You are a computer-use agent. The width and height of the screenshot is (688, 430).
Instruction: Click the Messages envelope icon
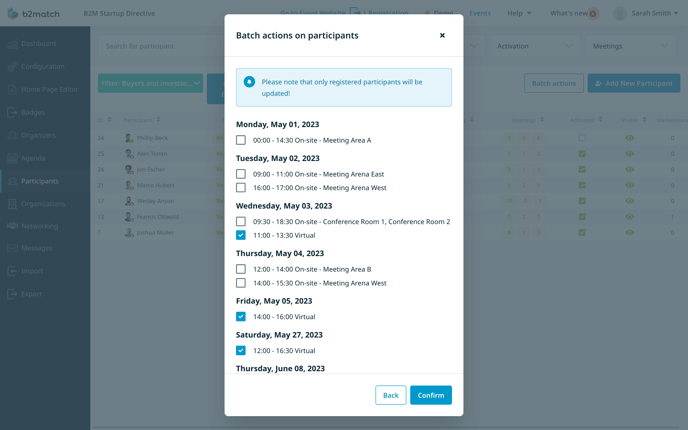point(12,248)
